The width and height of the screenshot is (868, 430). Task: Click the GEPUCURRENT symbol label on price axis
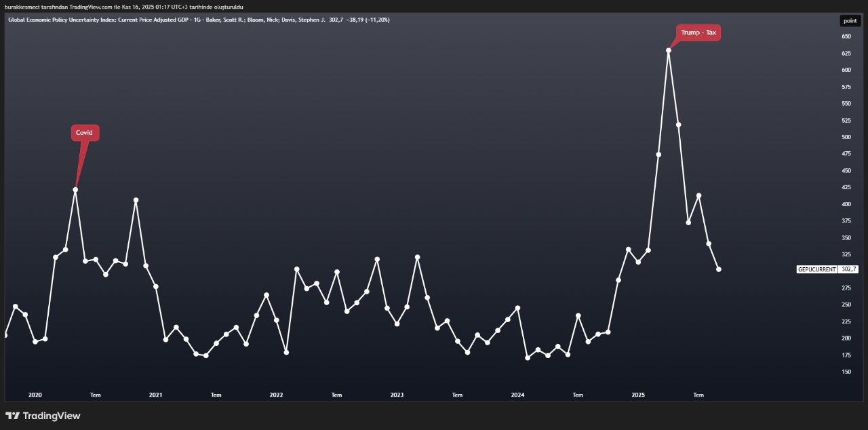point(816,269)
